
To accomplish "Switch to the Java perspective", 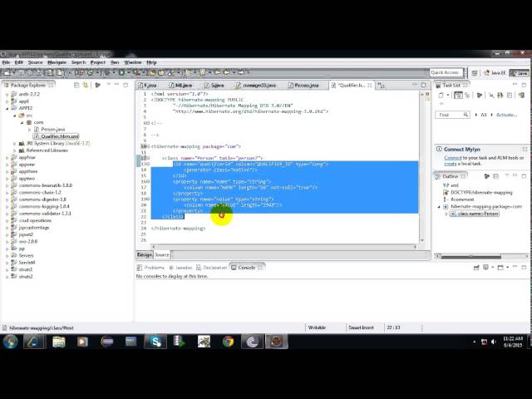I will 519,73.
